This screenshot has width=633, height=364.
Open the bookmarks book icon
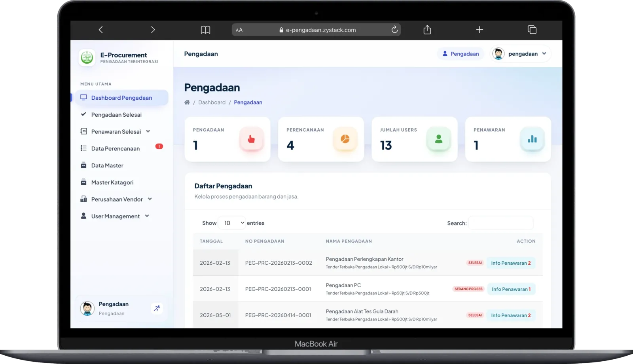pos(205,30)
